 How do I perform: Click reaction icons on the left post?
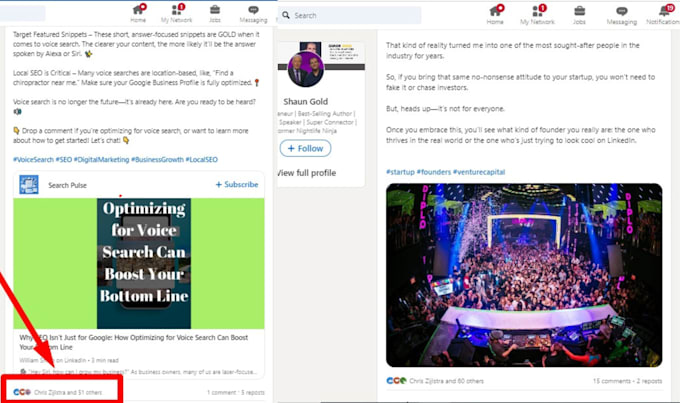tap(22, 392)
